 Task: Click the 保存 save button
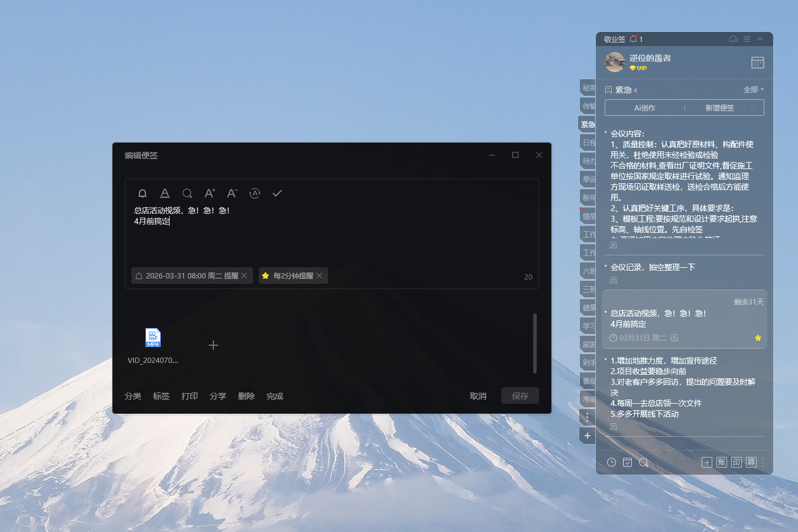click(x=520, y=395)
